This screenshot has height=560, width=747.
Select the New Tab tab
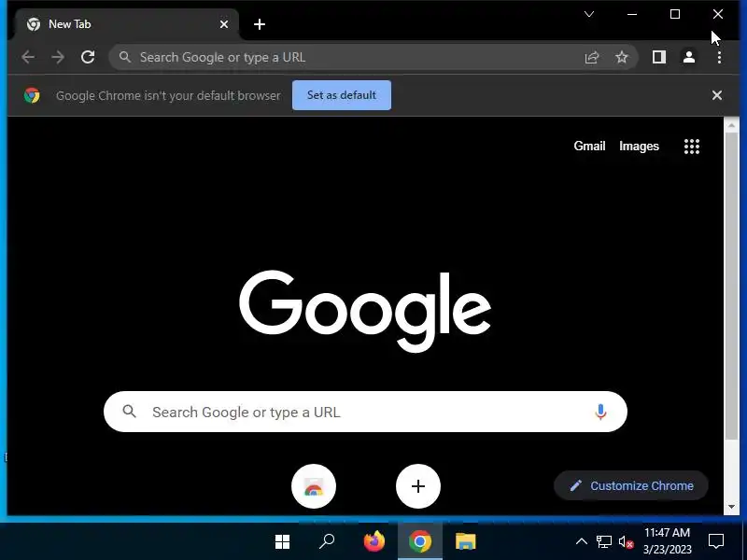pyautogui.click(x=127, y=24)
